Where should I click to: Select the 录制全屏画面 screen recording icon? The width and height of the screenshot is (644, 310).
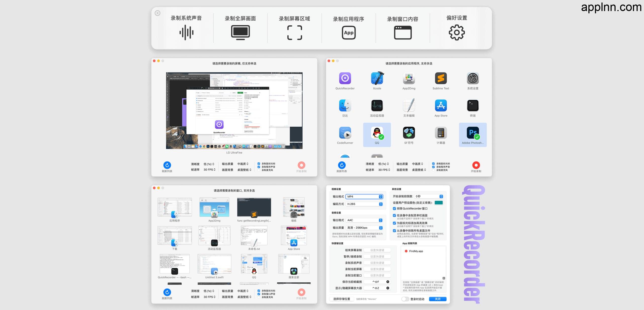[241, 32]
